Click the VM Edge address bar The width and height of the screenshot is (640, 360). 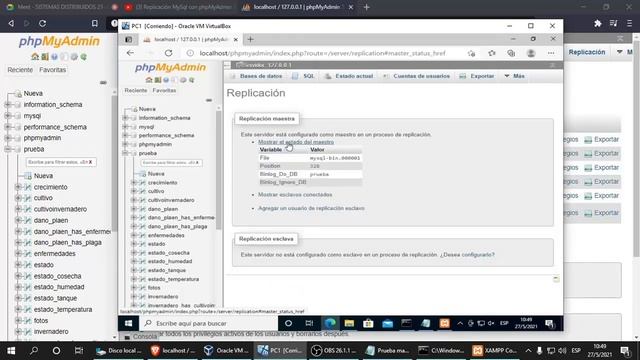tap(322, 53)
